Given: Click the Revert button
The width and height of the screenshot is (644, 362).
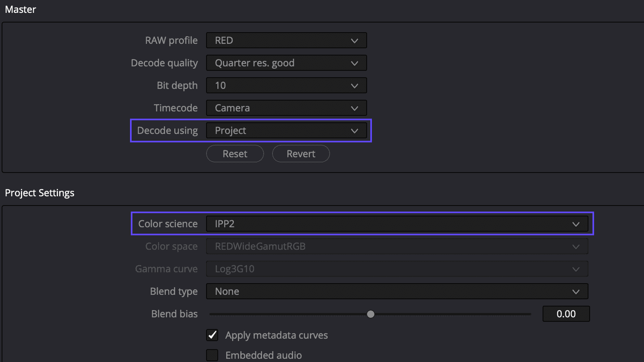Looking at the screenshot, I should (301, 154).
